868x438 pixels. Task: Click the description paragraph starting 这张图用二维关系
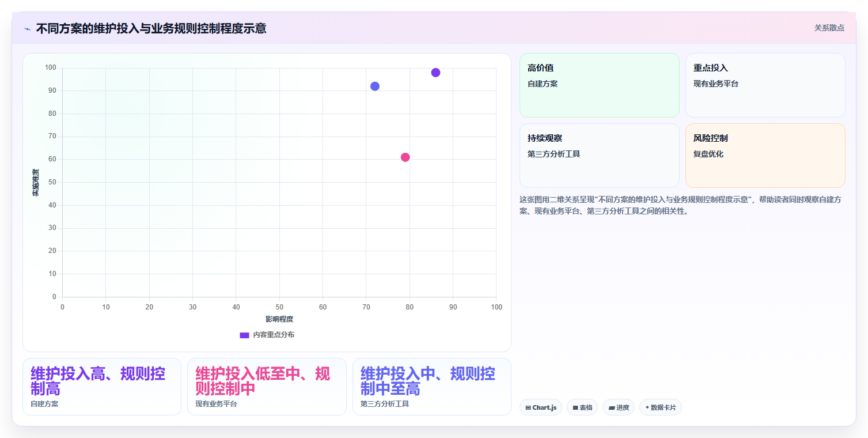(x=681, y=205)
